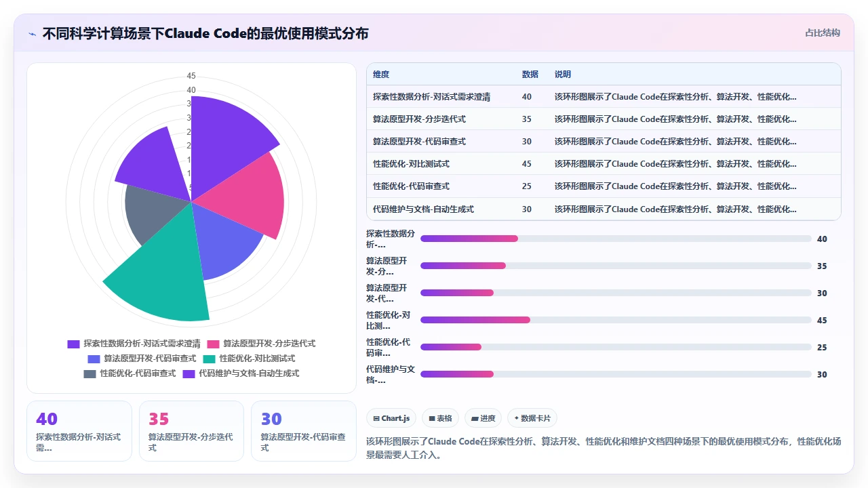Click progress bar with value 45
Screen dimensions: 868x488
[616, 320]
